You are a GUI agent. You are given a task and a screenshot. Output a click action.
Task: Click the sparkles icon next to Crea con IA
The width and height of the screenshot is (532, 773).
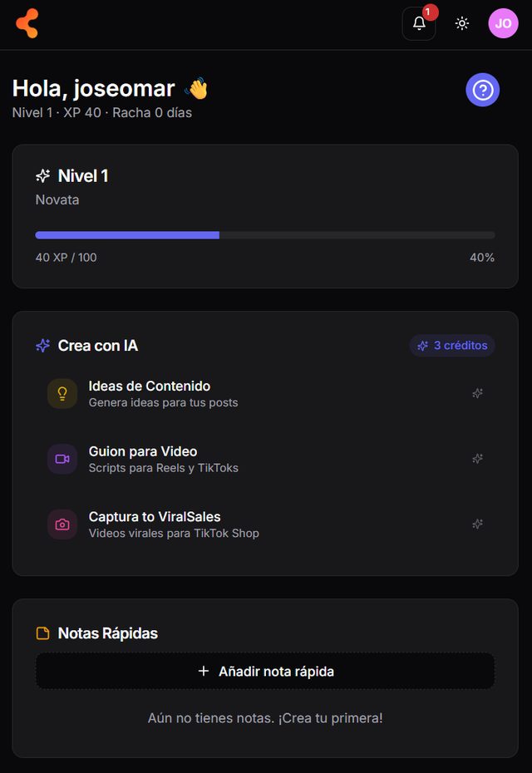(42, 346)
